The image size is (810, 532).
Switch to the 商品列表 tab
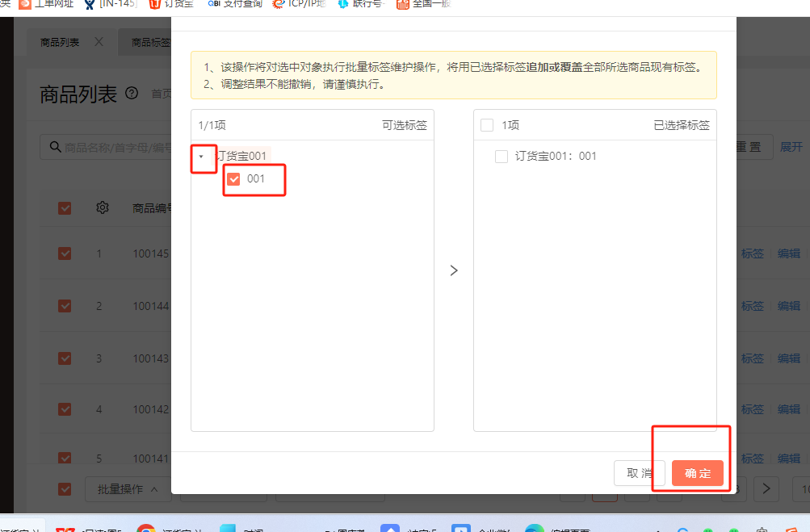[x=60, y=42]
